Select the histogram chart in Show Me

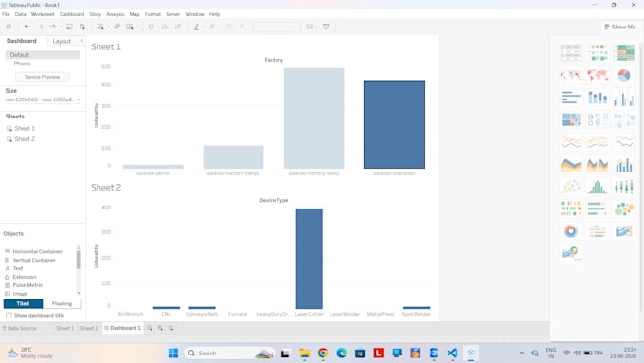598,187
